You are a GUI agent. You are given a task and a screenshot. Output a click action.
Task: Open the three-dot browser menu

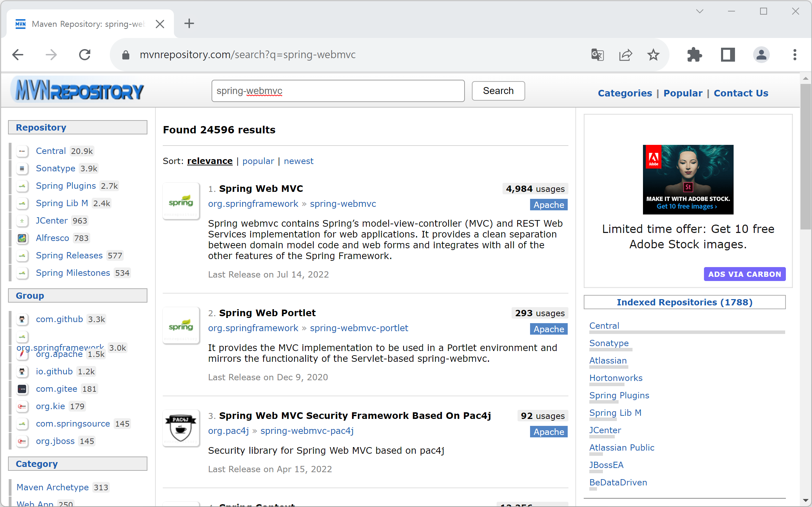point(795,55)
